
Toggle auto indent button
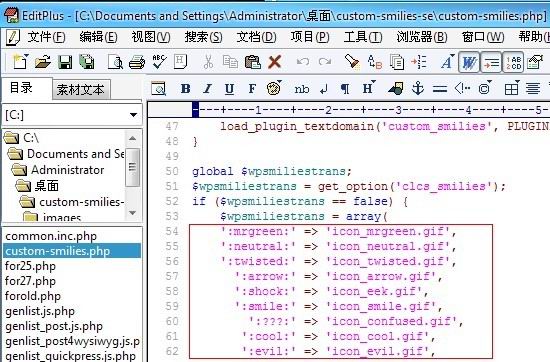pyautogui.click(x=491, y=62)
